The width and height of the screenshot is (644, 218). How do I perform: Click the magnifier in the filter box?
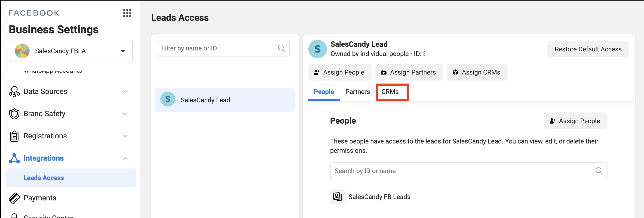[x=281, y=48]
